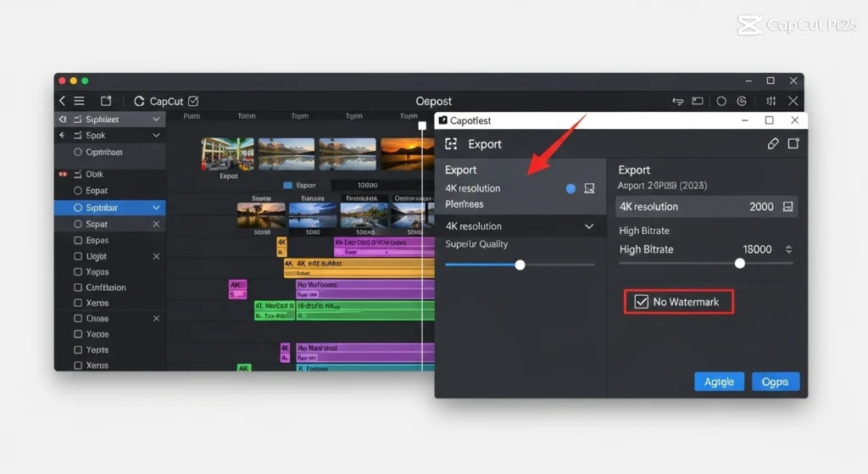Click the pencil edit icon in Export dialog

[x=773, y=144]
